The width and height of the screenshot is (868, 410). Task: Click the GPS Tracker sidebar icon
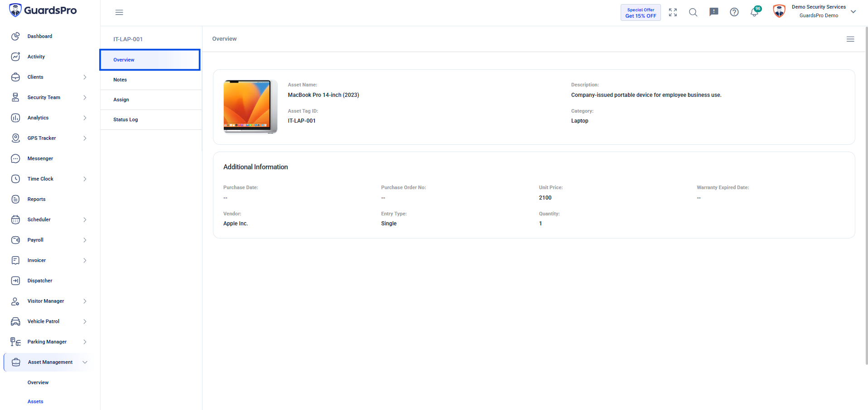coord(15,138)
